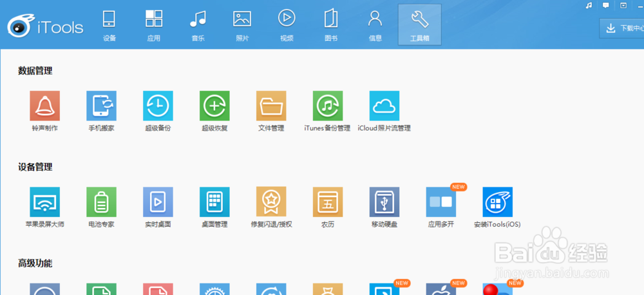Open the 应用多开 multi-app tool
Viewport: 644px width, 295px height.
pos(441,202)
